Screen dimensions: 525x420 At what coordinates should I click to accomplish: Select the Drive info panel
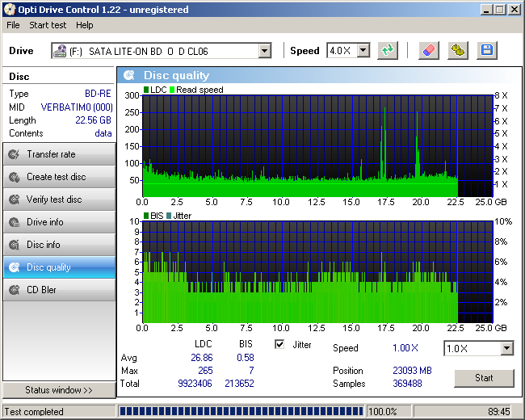point(59,222)
